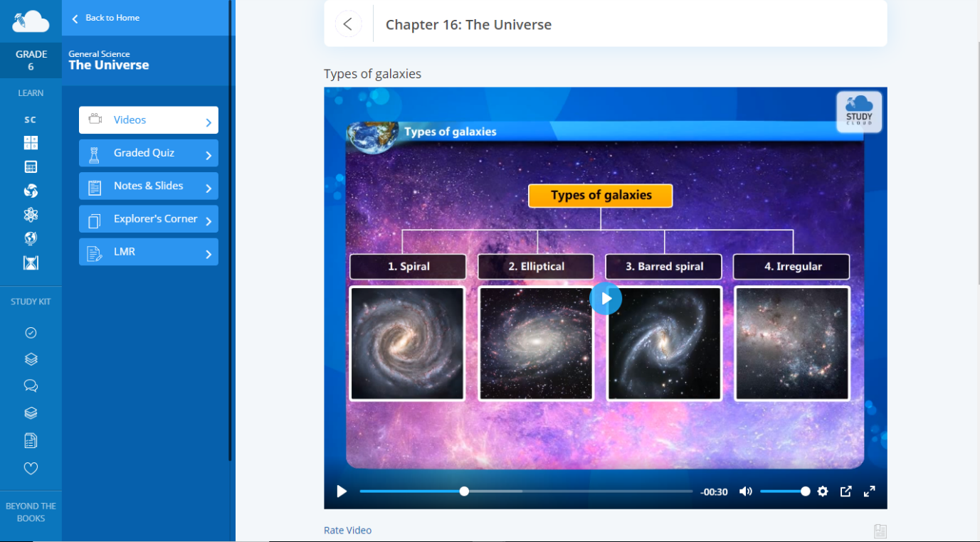980x542 pixels.
Task: Open the globe geography subject icon
Action: [x=31, y=238]
